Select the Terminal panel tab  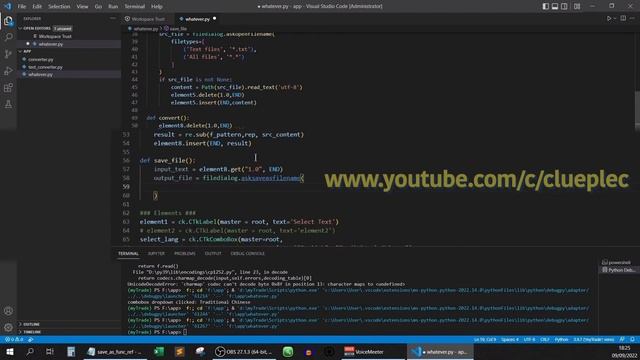[x=128, y=253]
